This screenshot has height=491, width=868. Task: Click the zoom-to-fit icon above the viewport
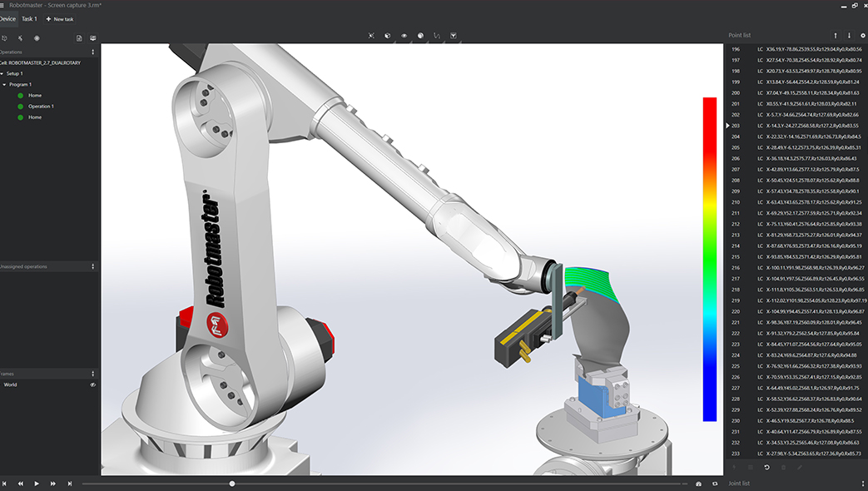(x=371, y=36)
